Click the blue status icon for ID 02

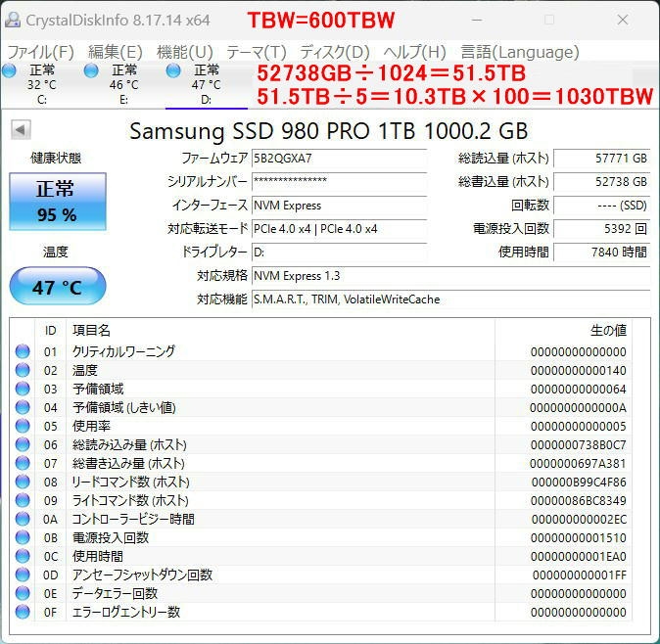pos(23,370)
